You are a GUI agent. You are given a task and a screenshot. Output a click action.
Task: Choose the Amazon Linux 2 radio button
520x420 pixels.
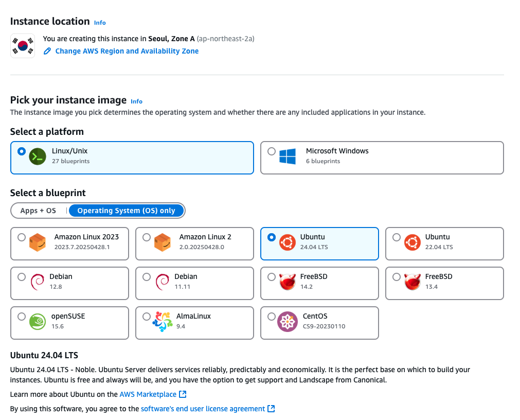pyautogui.click(x=147, y=237)
